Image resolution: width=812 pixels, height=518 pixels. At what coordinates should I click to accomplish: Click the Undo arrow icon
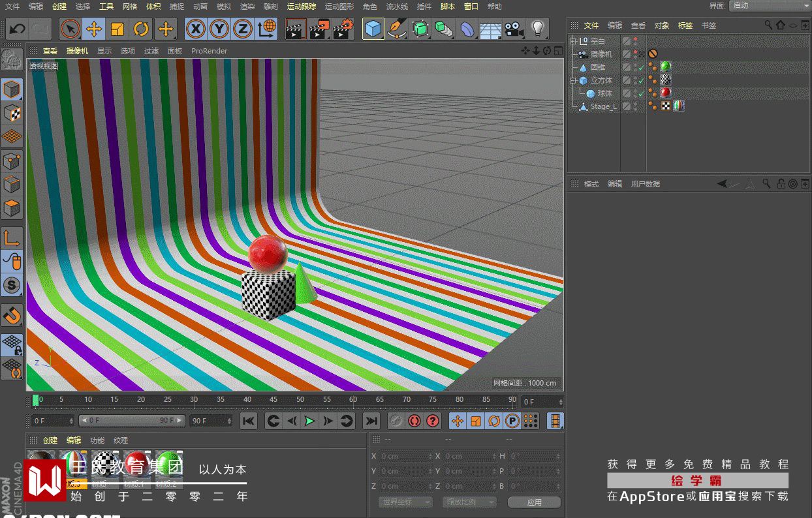[18, 29]
